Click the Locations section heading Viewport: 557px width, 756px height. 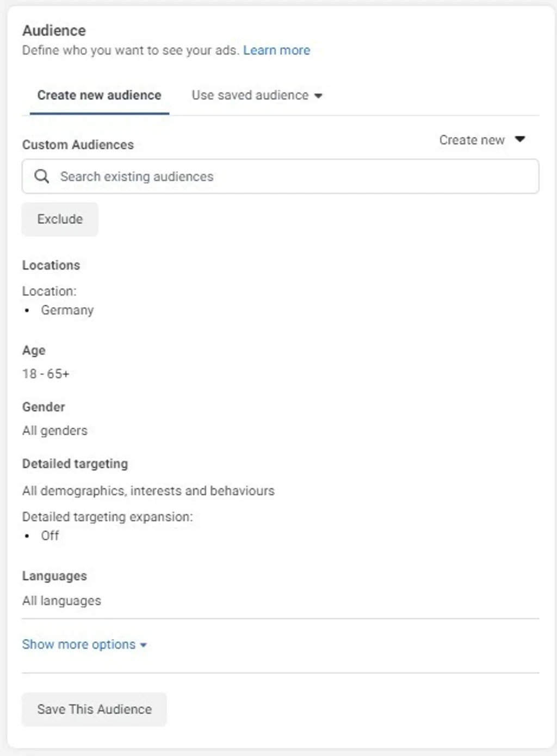click(x=51, y=265)
